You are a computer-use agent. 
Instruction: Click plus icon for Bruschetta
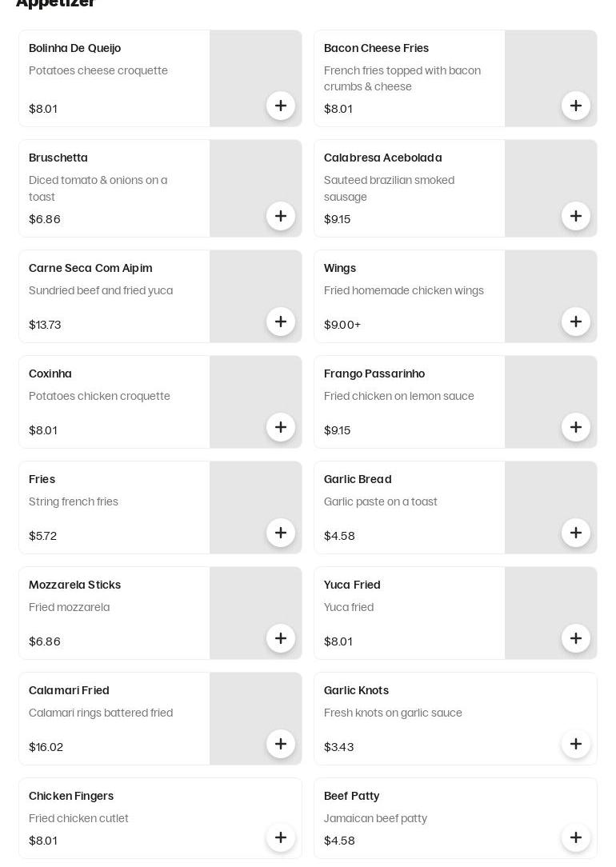(280, 216)
